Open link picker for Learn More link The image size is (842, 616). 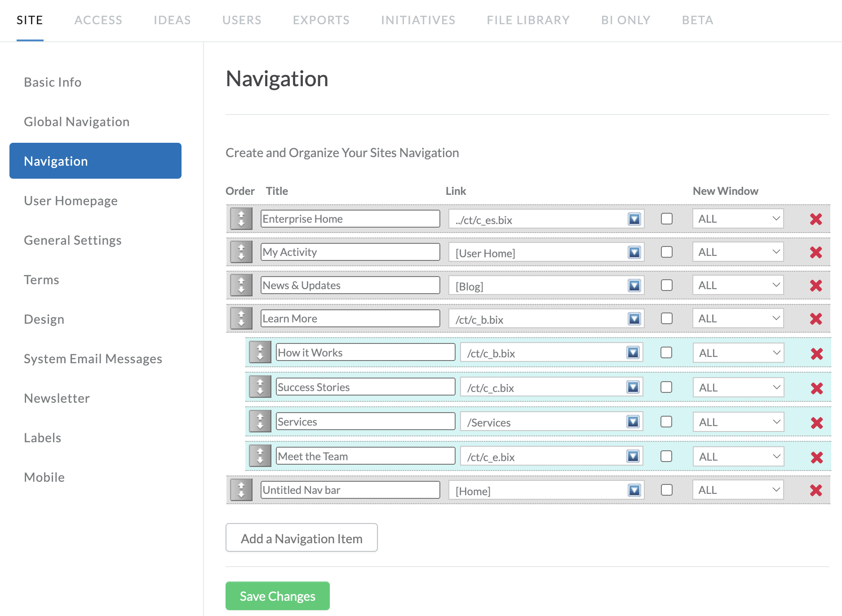point(634,319)
